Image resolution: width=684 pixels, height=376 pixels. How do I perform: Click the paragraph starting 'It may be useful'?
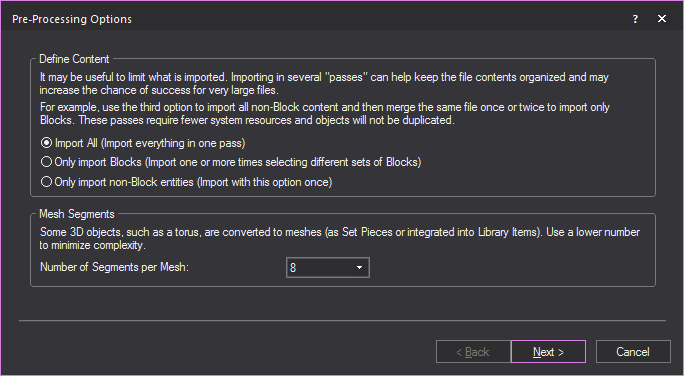click(324, 84)
